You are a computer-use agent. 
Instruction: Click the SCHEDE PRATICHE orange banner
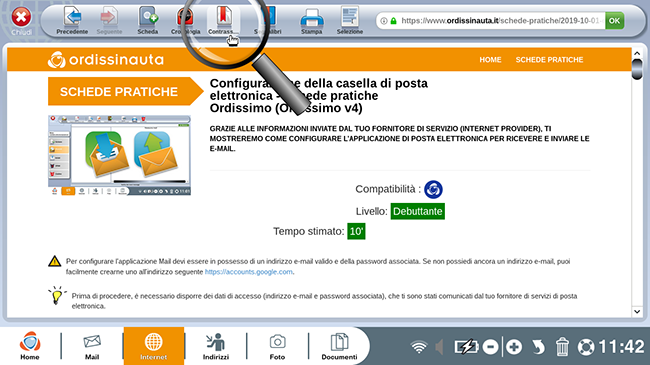pyautogui.click(x=125, y=91)
